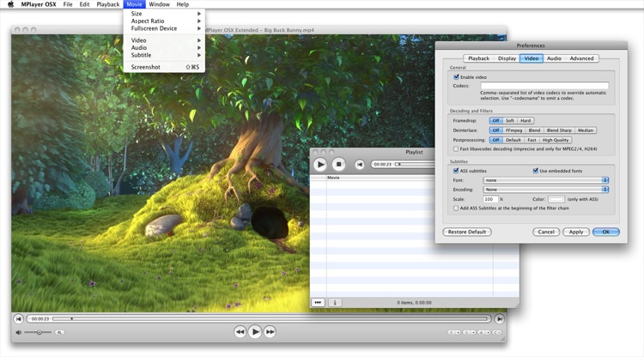Click into the Codecs text field
Image resolution: width=644 pixels, height=357 pixels.
pyautogui.click(x=544, y=85)
